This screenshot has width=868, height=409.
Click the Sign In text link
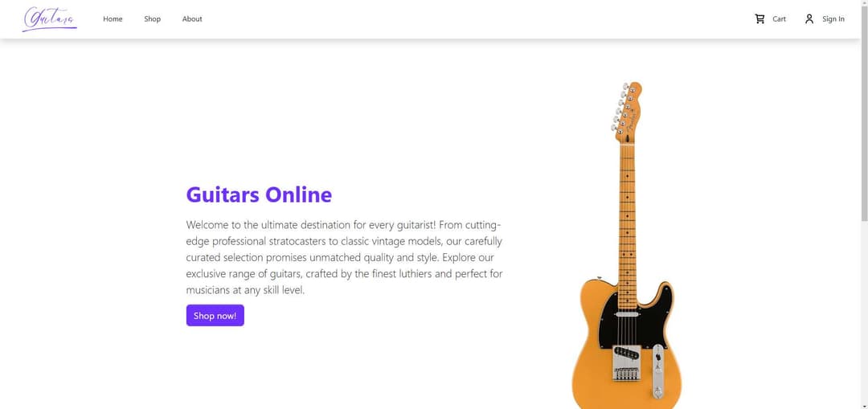coord(833,19)
